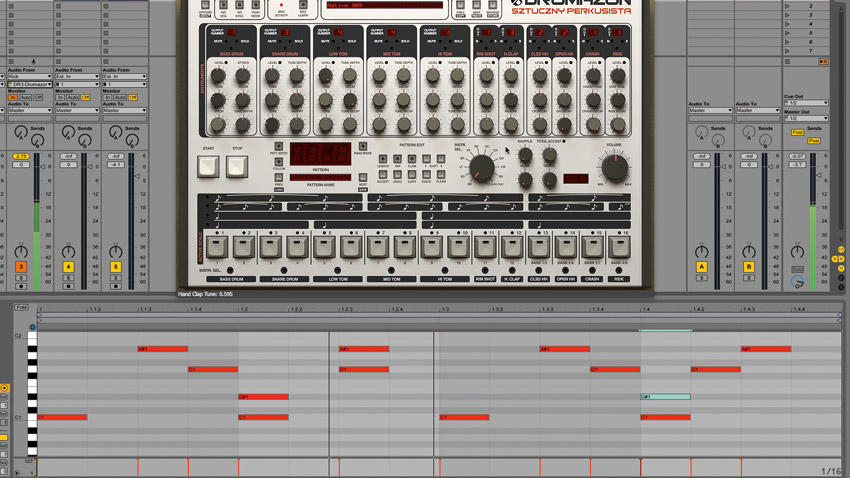Toggle track 4 activator button
This screenshot has width=850, height=478.
[68, 267]
